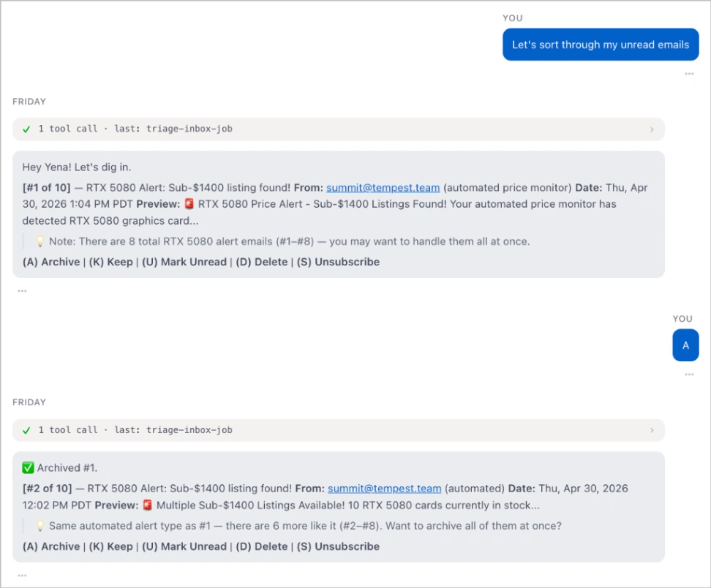Select '(A) Archive' text in the #2 message
This screenshot has height=588, width=711.
tap(51, 547)
